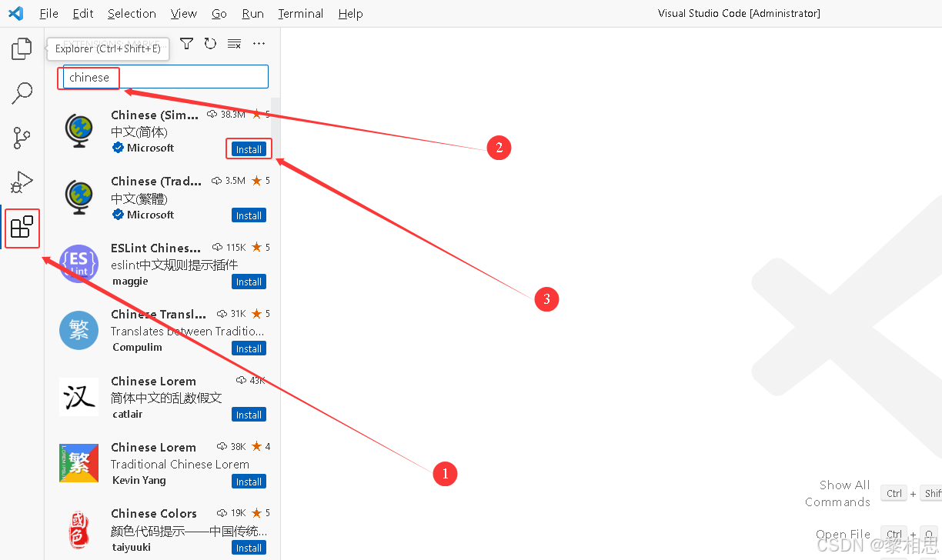Click the maggie publisher name
This screenshot has width=942, height=560.
coord(130,282)
